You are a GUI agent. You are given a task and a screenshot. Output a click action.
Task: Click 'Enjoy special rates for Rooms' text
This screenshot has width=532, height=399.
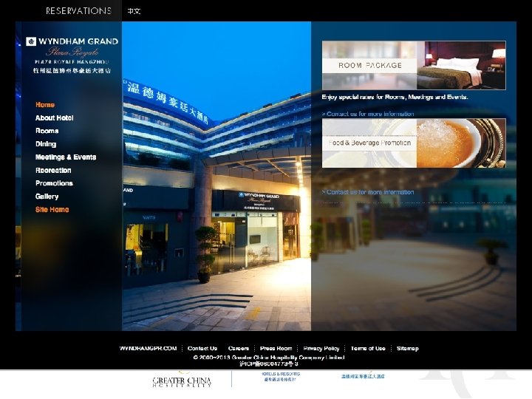[x=395, y=97]
